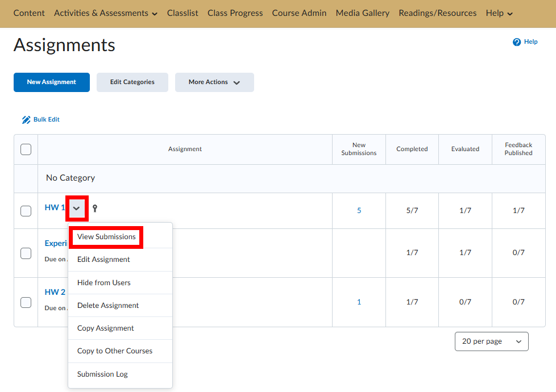Pick Hide from Users menu entry
This screenshot has width=556, height=392.
pos(104,283)
